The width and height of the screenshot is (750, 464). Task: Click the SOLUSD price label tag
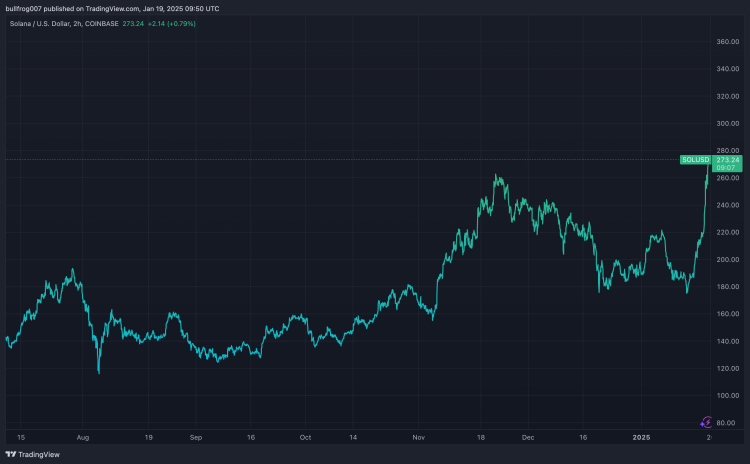[x=695, y=160]
